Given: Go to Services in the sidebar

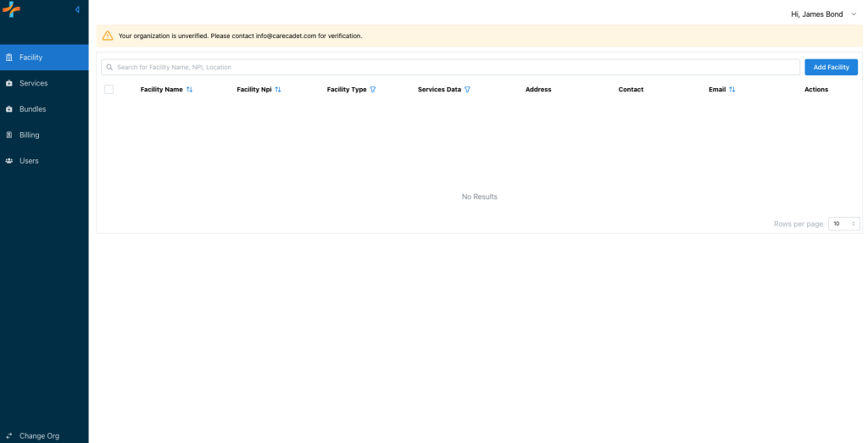Looking at the screenshot, I should (x=34, y=83).
